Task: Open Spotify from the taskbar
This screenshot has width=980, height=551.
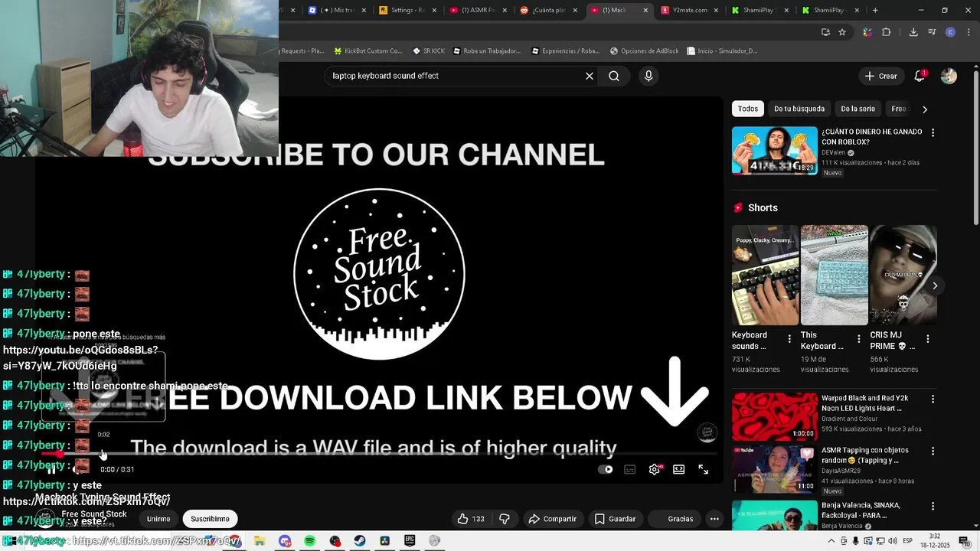Action: click(x=309, y=541)
